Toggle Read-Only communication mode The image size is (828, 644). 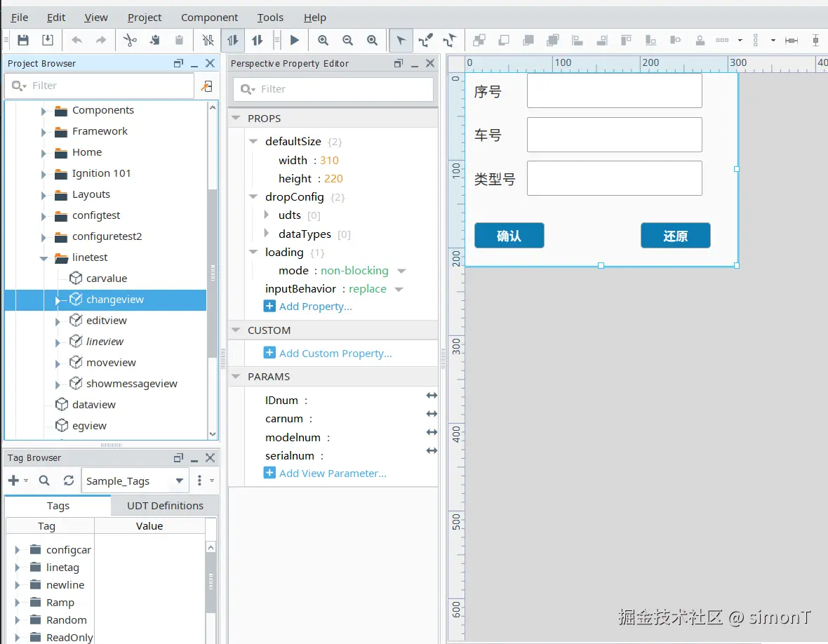(x=232, y=40)
